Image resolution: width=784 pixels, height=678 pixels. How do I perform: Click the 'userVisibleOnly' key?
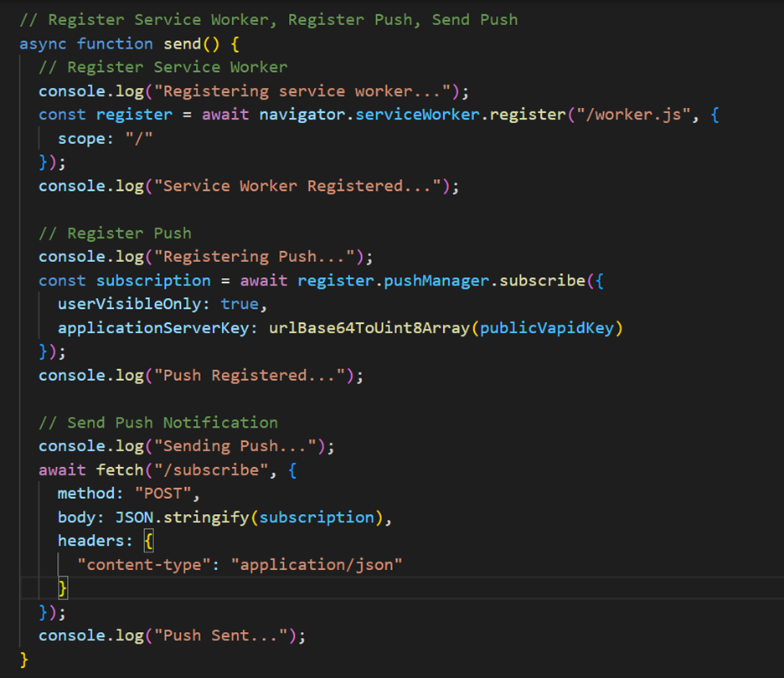[x=130, y=305]
